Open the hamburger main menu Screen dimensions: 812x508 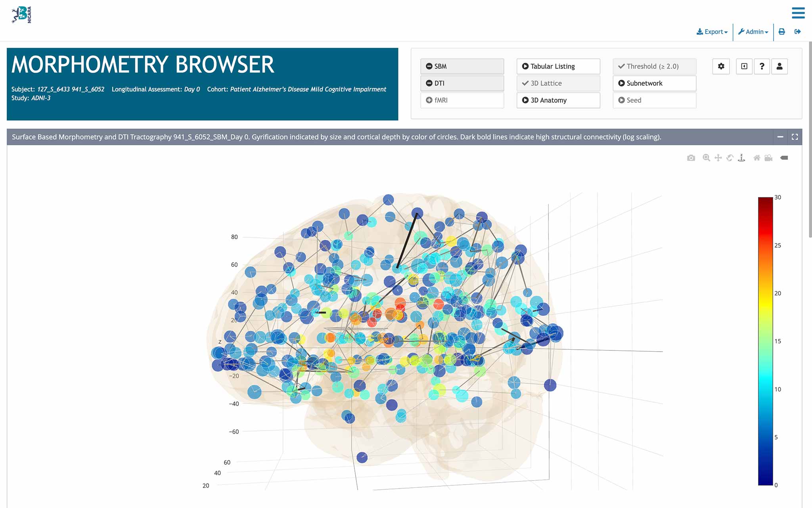click(x=798, y=13)
